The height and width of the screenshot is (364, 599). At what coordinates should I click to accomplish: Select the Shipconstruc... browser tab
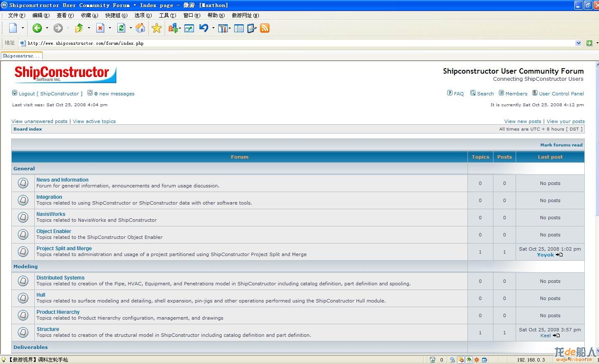pyautogui.click(x=21, y=56)
